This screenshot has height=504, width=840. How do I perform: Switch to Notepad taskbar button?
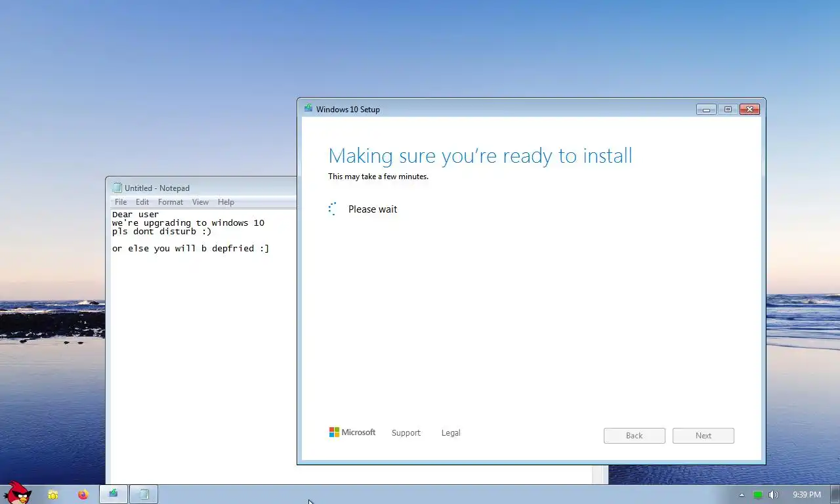click(x=144, y=494)
